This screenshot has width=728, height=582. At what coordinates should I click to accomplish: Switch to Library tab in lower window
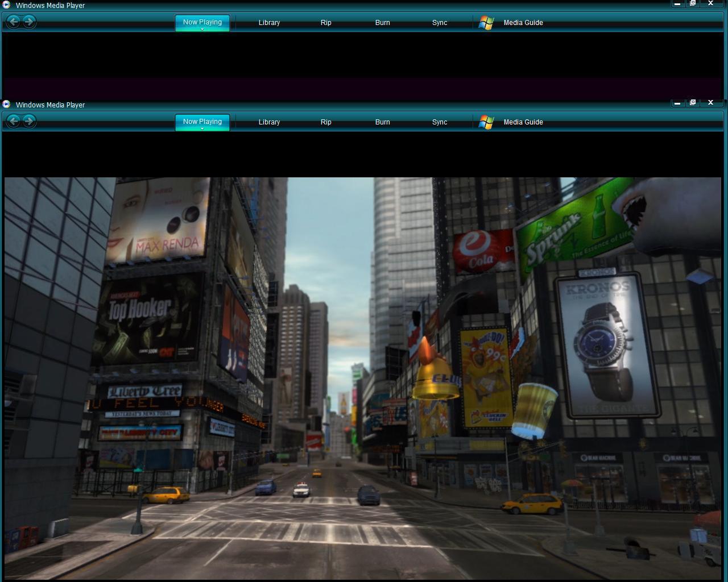click(269, 122)
